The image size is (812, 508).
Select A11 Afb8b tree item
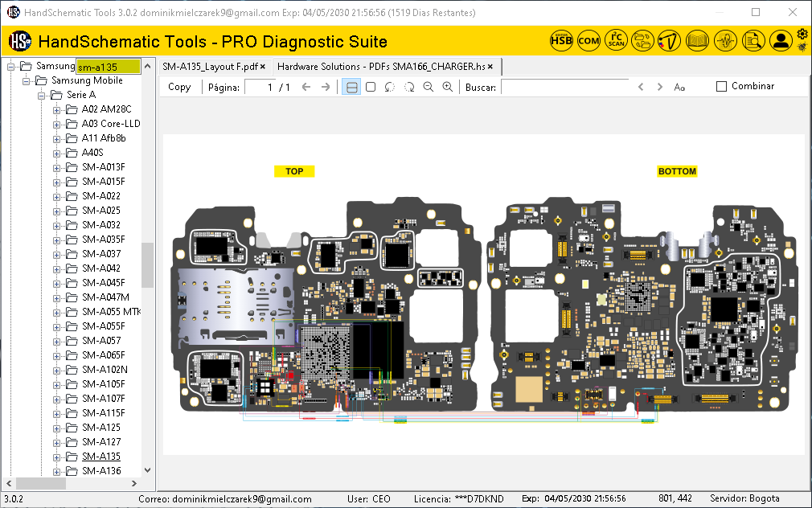(104, 138)
